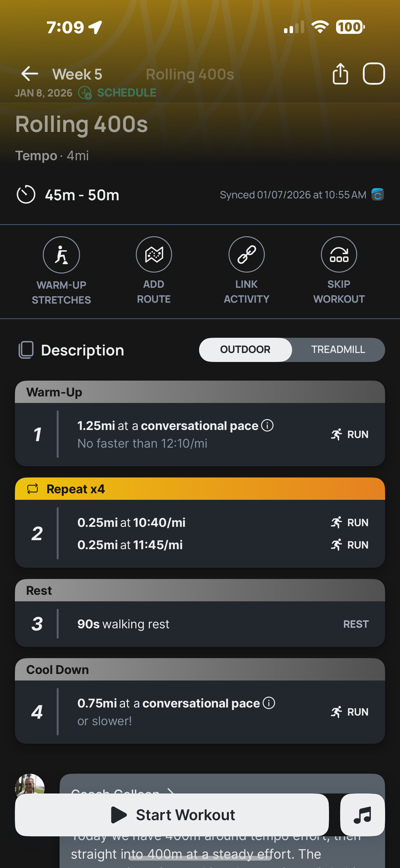Viewport: 400px width, 868px height.
Task: Tap the Week 5 header title
Action: tap(77, 75)
